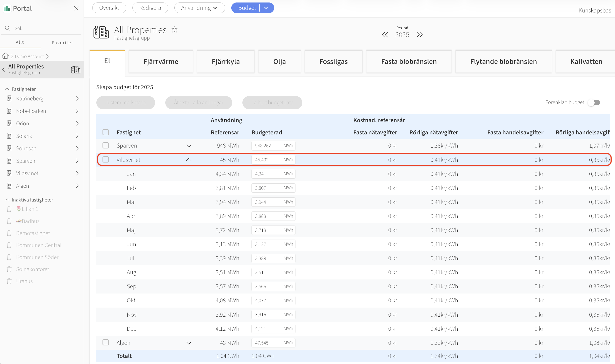Image resolution: width=615 pixels, height=364 pixels.
Task: Click building icon next to Nobelparken
Action: [x=9, y=111]
